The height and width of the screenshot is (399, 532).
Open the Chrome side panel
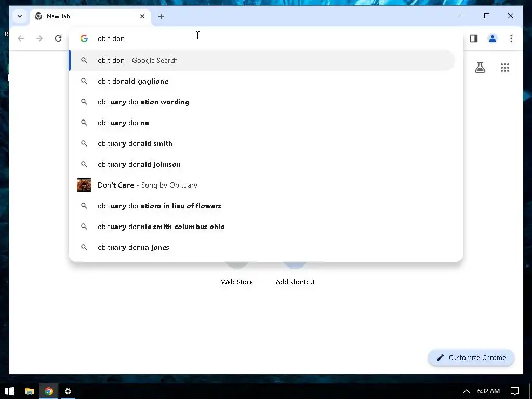click(474, 38)
